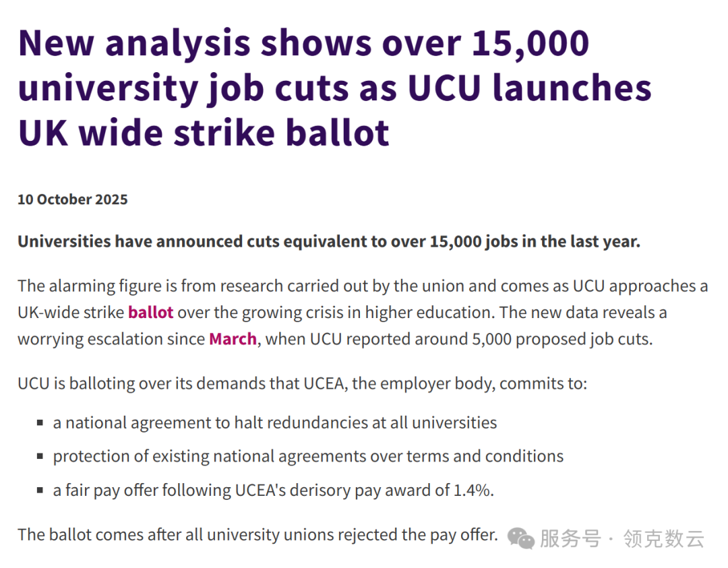Viewport: 728px width, 568px height.
Task: Click the bullet text about derisory pay award
Action: coord(273,491)
